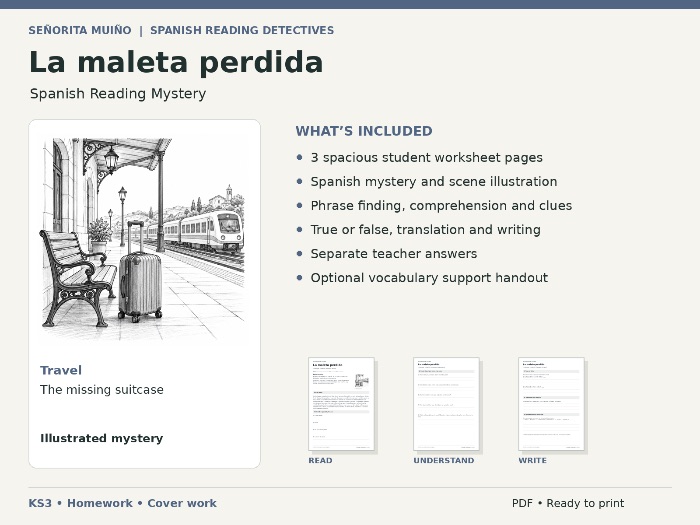The width and height of the screenshot is (700, 525).
Task: Click the 'WRITE' caption under thumbnail
Action: [532, 460]
